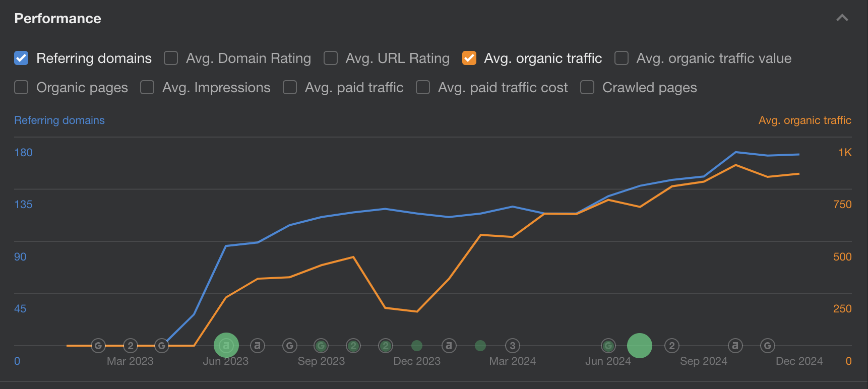Viewport: 868px width, 389px height.
Task: Click the blue Referring domains axis label
Action: [x=59, y=120]
